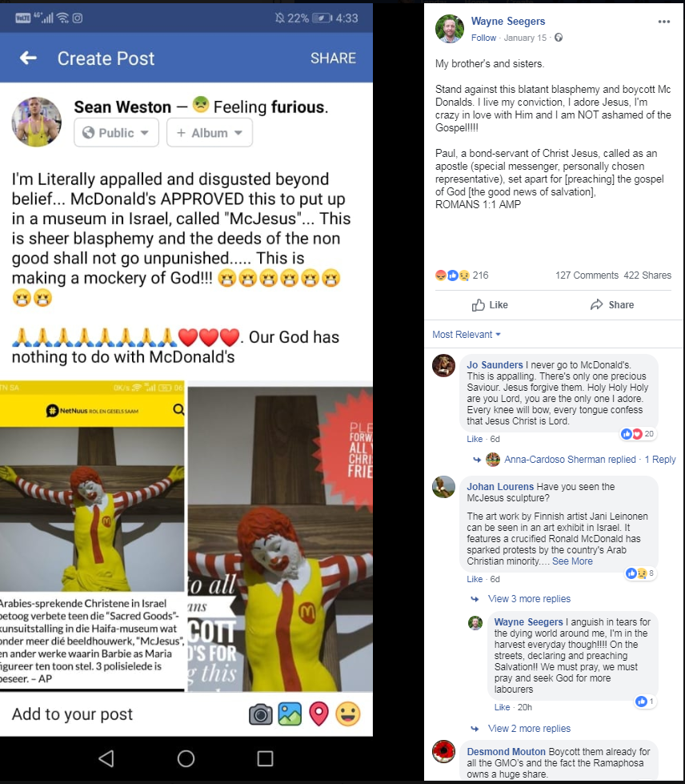Click See More on Johan Lourens' comment

tap(572, 561)
